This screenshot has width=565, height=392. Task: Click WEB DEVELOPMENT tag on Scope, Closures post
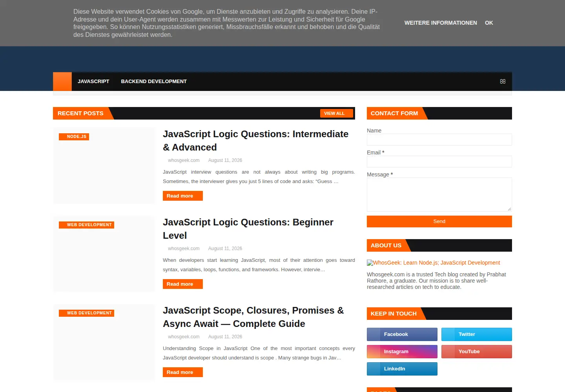pyautogui.click(x=87, y=313)
